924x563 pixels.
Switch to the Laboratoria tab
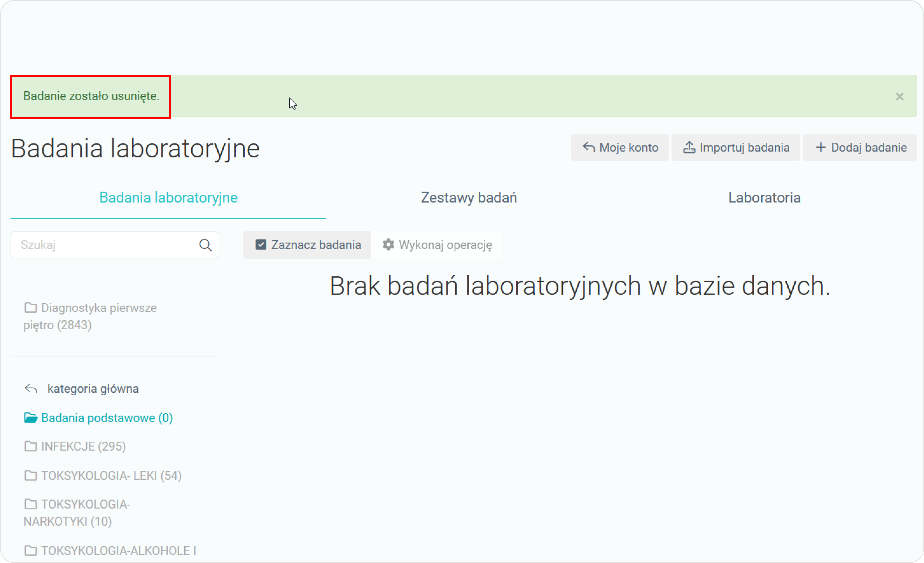(x=764, y=198)
